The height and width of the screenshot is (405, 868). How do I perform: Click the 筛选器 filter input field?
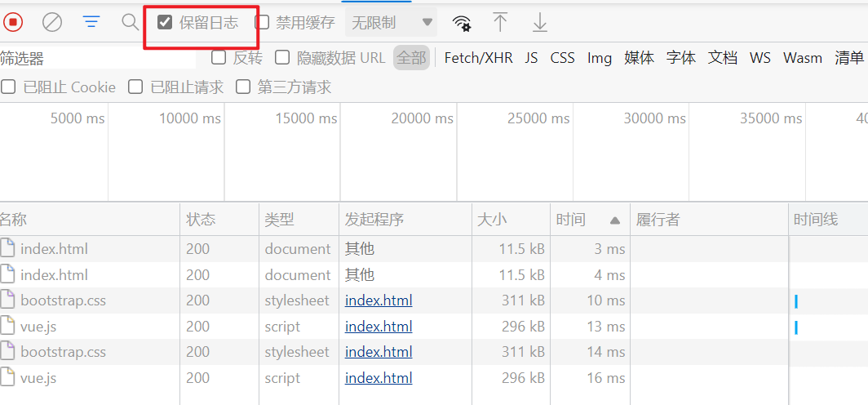[x=98, y=58]
